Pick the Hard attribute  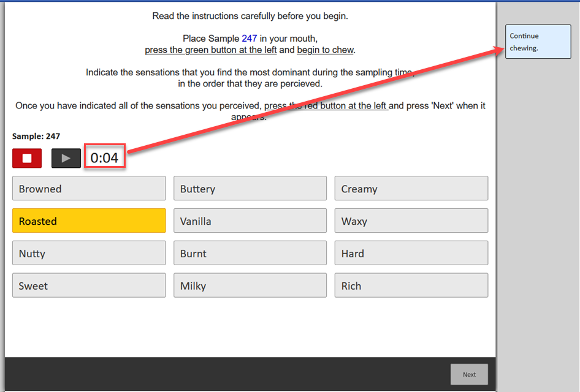point(411,253)
